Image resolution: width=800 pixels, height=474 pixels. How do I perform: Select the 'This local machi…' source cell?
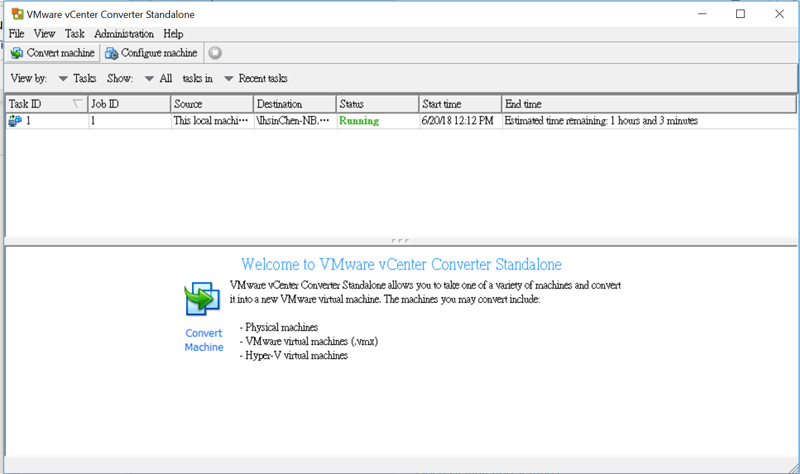tap(212, 121)
